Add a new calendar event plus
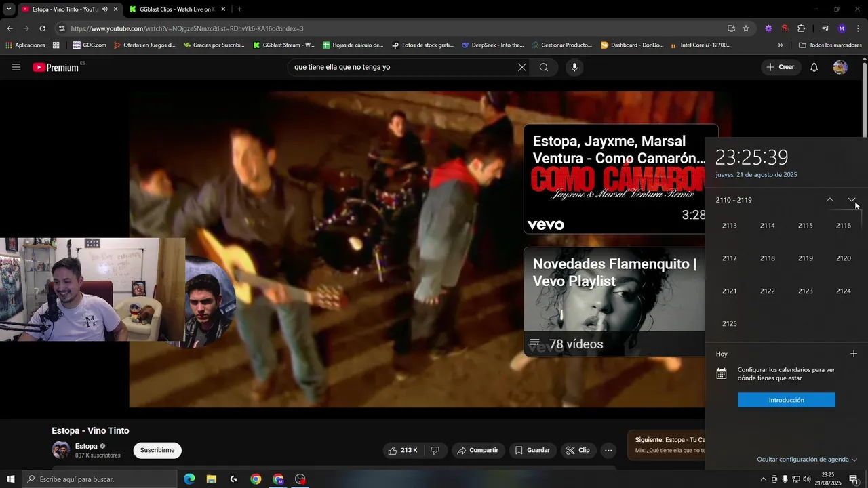This screenshot has height=488, width=868. click(854, 354)
